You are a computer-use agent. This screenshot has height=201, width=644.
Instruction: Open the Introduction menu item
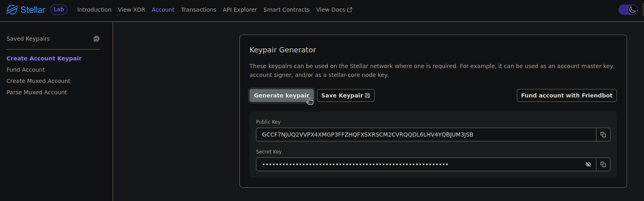tap(94, 10)
